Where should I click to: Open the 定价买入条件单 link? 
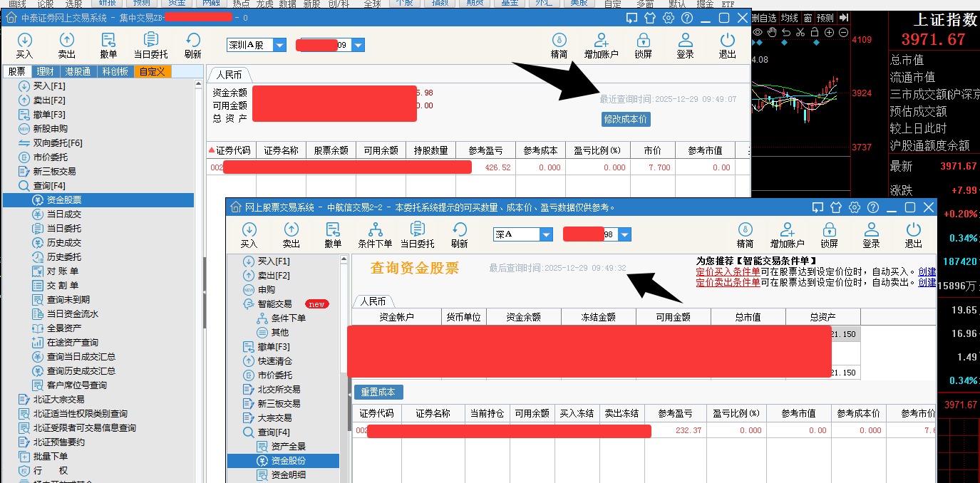coord(728,271)
